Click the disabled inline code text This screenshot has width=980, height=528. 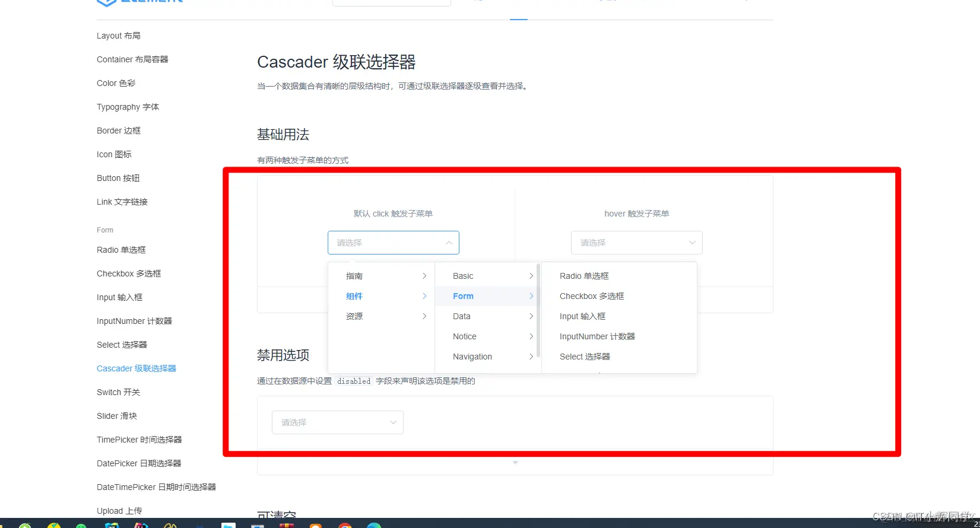(354, 381)
